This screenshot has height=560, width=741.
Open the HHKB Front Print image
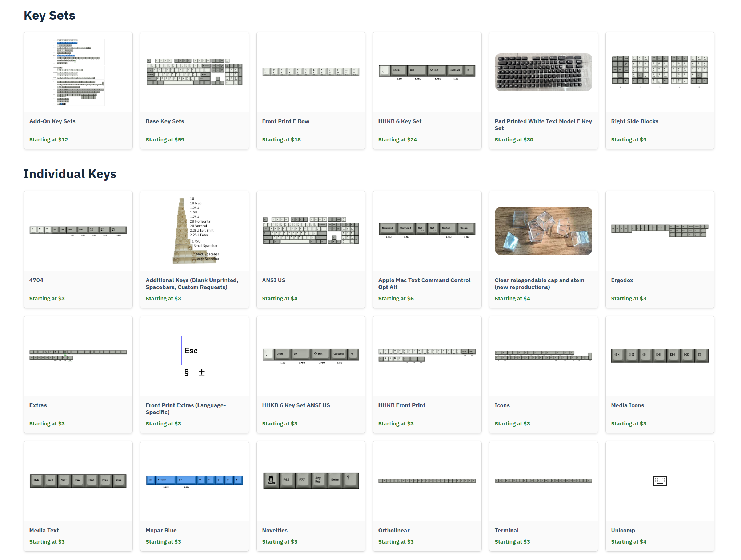coord(427,356)
